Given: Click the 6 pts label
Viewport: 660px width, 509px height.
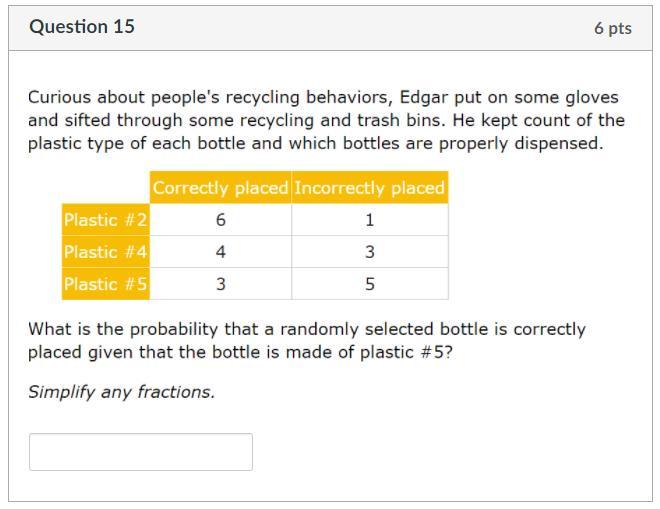Looking at the screenshot, I should (x=612, y=28).
